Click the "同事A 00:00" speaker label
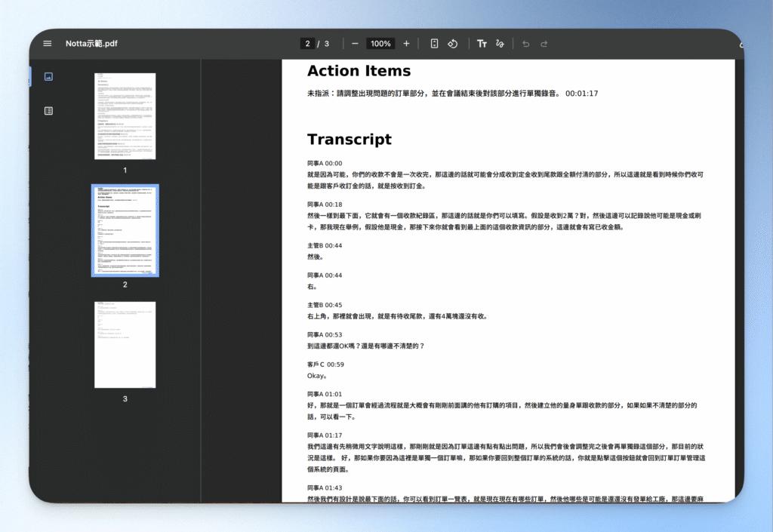Viewport: 773px width, 532px height. pyautogui.click(x=325, y=164)
